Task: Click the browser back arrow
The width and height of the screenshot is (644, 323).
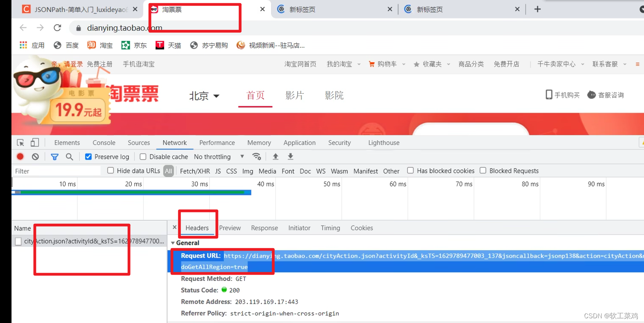Action: 23,28
